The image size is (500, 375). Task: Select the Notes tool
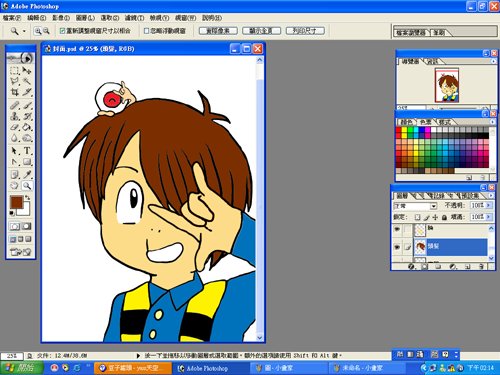14,174
